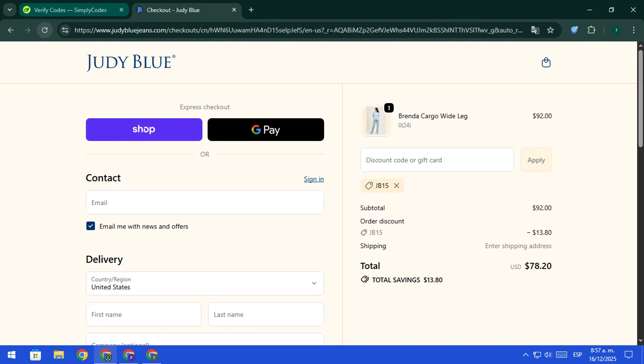Go back to previous page
The width and height of the screenshot is (644, 364).
tap(11, 30)
